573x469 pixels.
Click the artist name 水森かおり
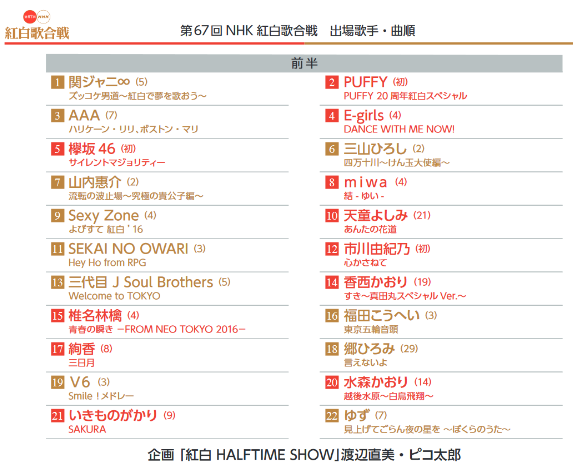pos(376,382)
